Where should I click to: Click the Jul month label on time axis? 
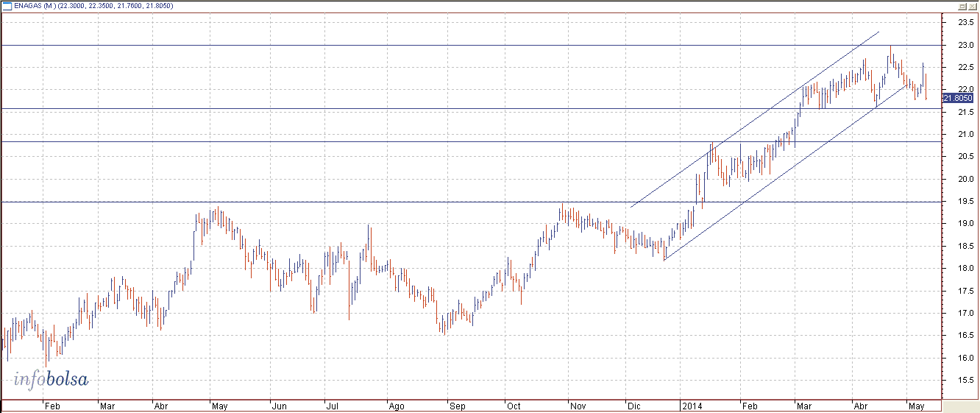(332, 406)
